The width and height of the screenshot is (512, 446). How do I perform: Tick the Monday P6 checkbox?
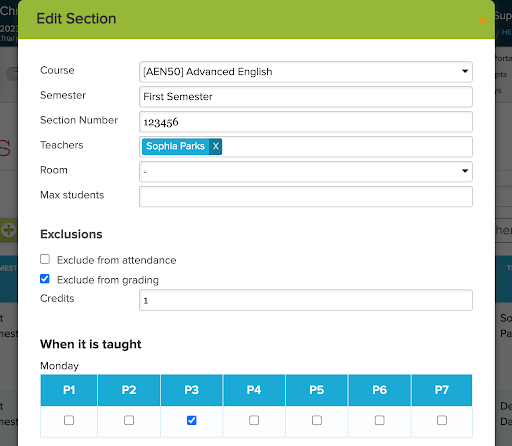click(380, 420)
